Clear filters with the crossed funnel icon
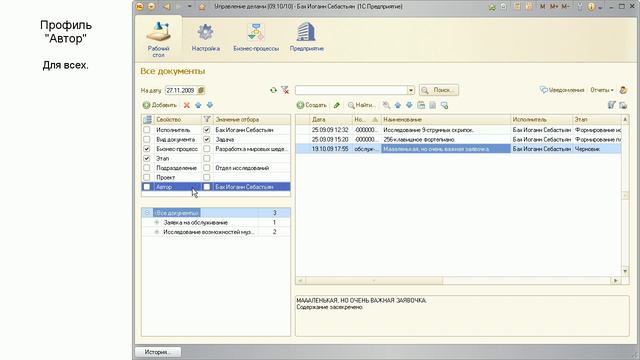 [285, 90]
